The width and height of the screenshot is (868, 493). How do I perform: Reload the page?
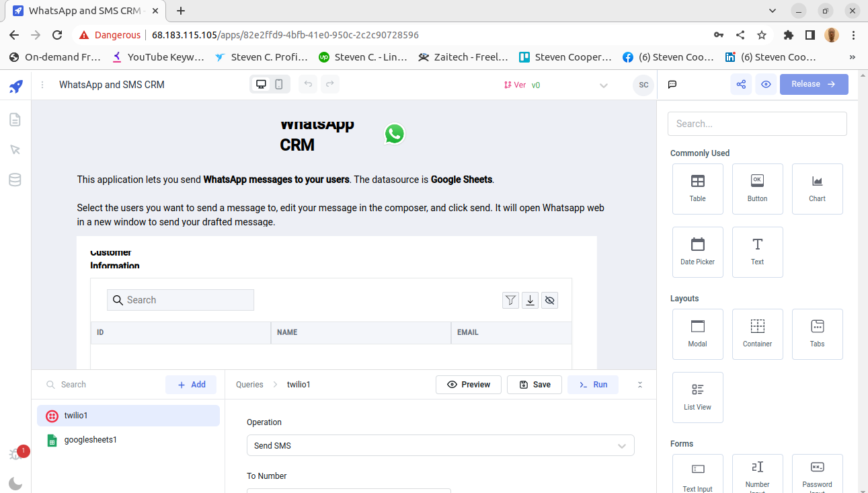tap(57, 35)
